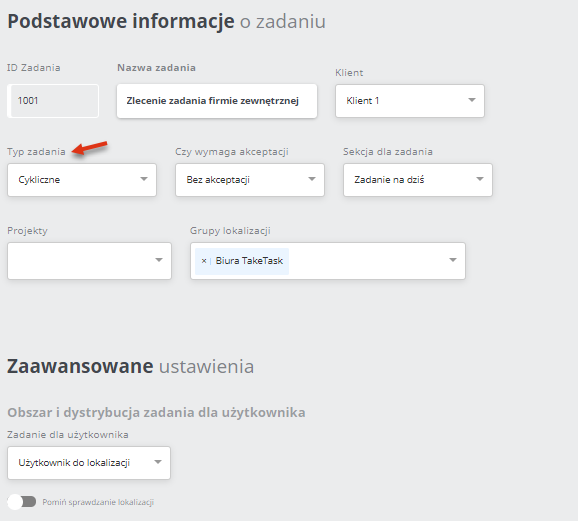Click the Sekcja dla zadania arrow
578x521 pixels.
pos(480,179)
